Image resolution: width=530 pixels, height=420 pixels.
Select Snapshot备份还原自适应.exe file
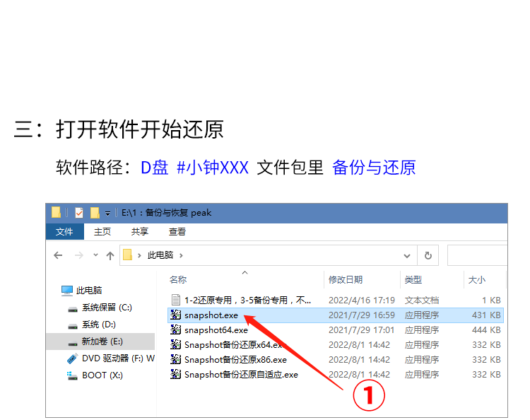click(241, 375)
